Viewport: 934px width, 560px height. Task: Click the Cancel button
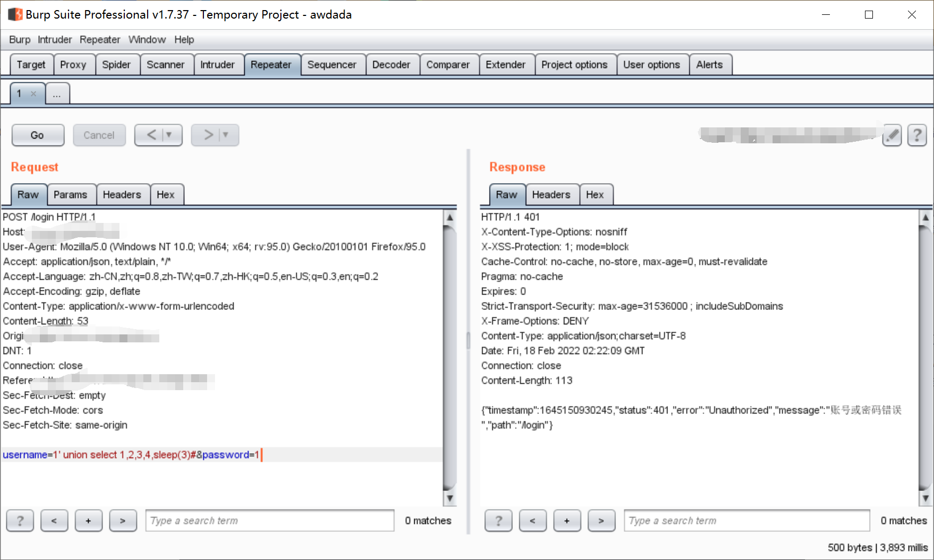[99, 135]
